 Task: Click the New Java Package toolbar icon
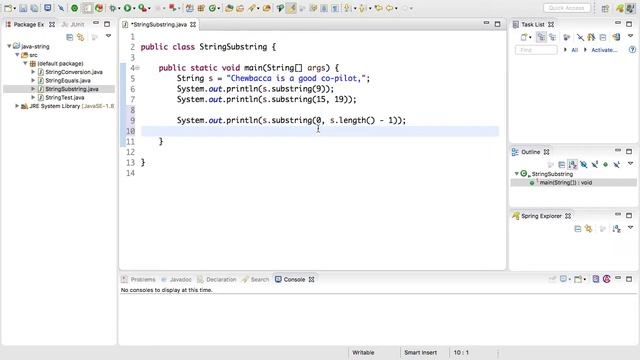[x=201, y=8]
